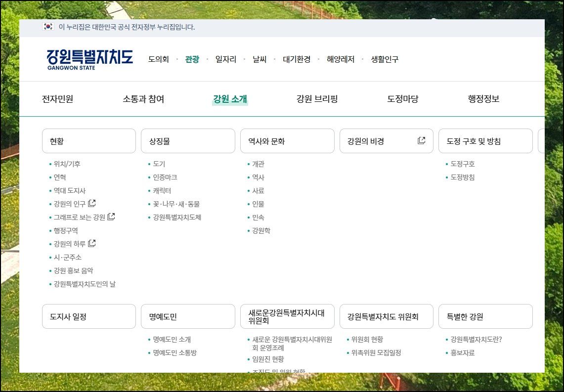The image size is (564, 392).
Task: Open the 임원진 현황 link
Action: tap(268, 359)
